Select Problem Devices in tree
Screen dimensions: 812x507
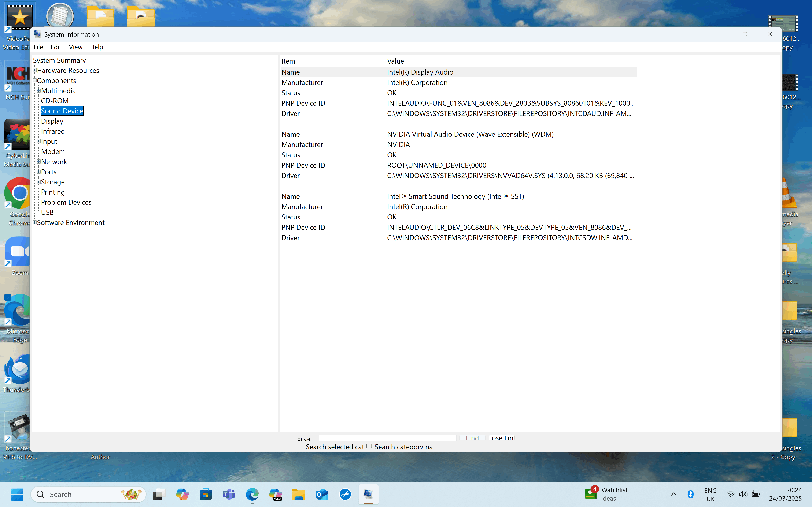point(66,202)
